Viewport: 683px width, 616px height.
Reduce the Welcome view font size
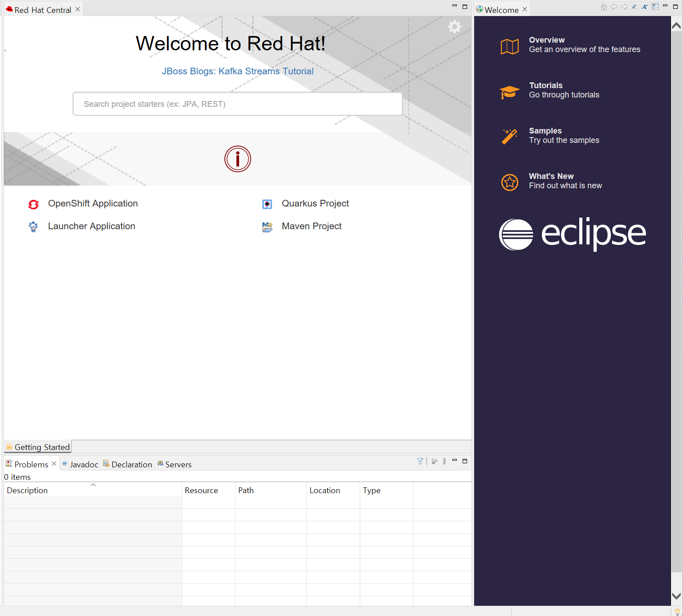(x=634, y=7)
